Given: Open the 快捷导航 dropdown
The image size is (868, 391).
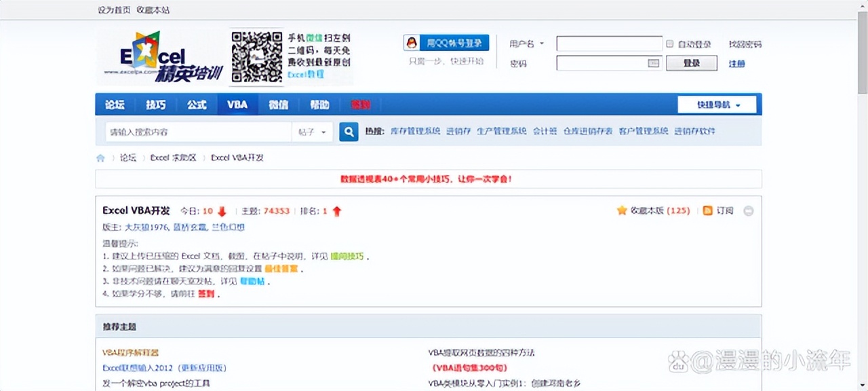Looking at the screenshot, I should tap(717, 105).
